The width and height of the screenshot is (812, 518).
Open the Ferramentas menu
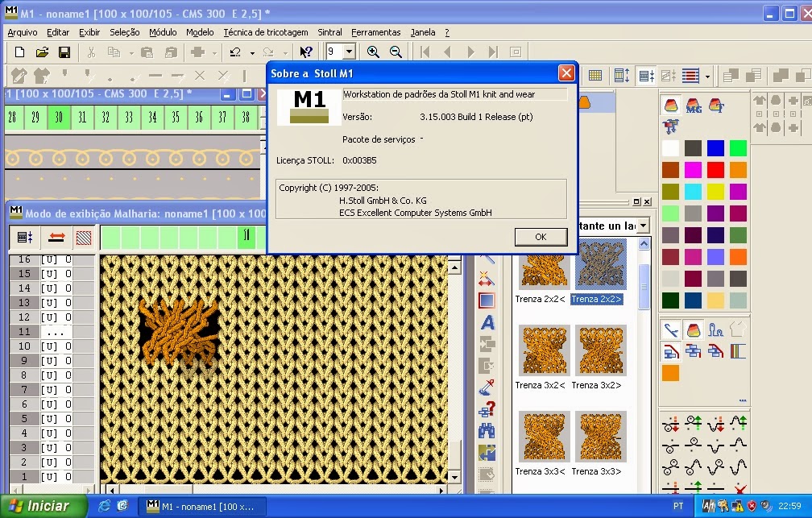(x=376, y=32)
